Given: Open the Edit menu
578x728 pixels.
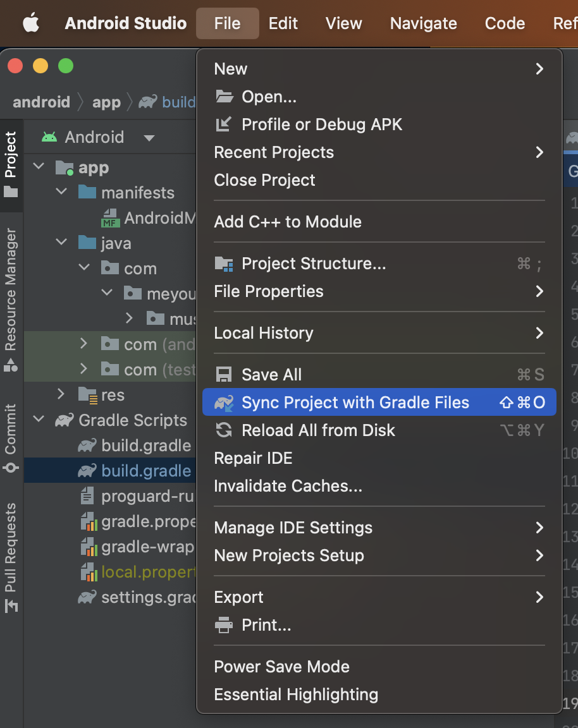Looking at the screenshot, I should click(x=283, y=23).
